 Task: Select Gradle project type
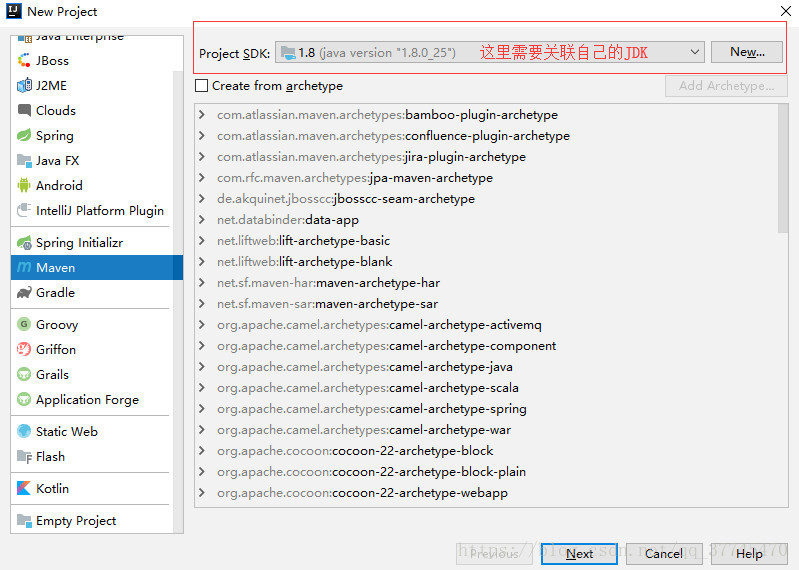[92, 292]
